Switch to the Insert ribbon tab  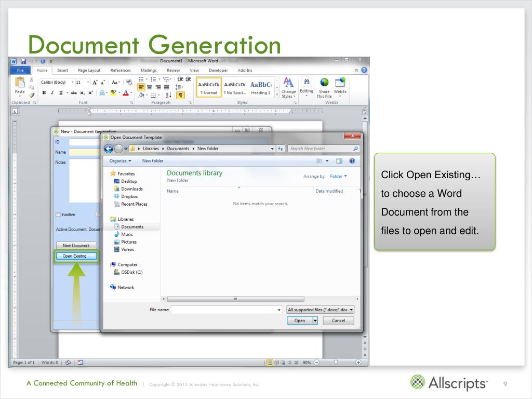pos(62,70)
